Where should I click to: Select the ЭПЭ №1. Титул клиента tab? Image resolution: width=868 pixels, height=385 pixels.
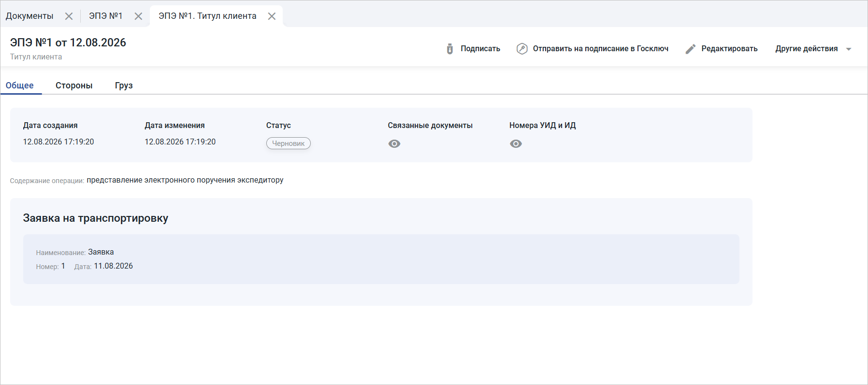[x=207, y=16]
